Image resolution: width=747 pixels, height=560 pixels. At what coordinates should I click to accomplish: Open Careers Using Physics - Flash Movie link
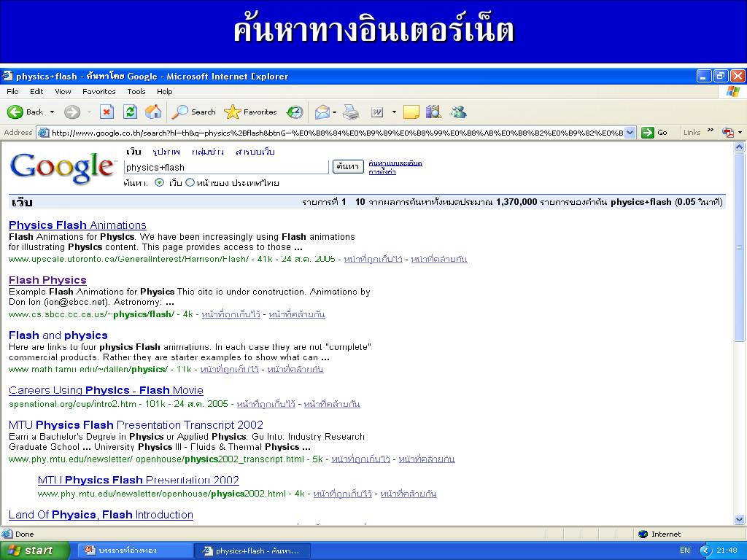[106, 391]
